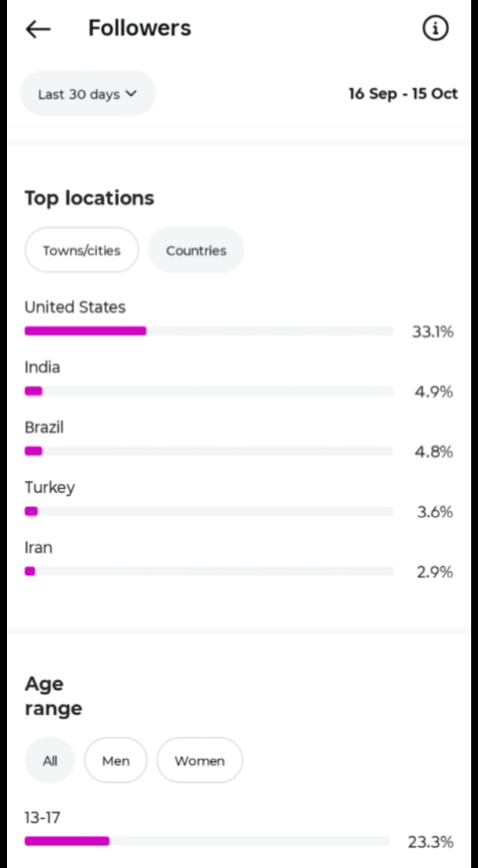Open the info icon details
The height and width of the screenshot is (868, 478).
click(436, 28)
